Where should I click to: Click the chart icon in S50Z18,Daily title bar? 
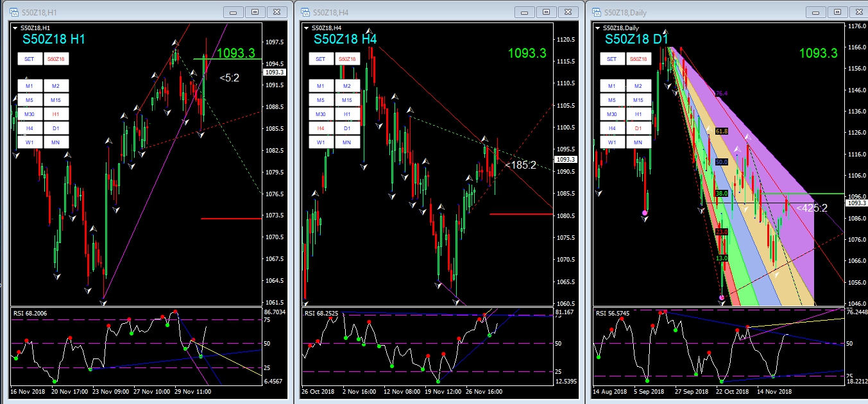click(x=596, y=12)
